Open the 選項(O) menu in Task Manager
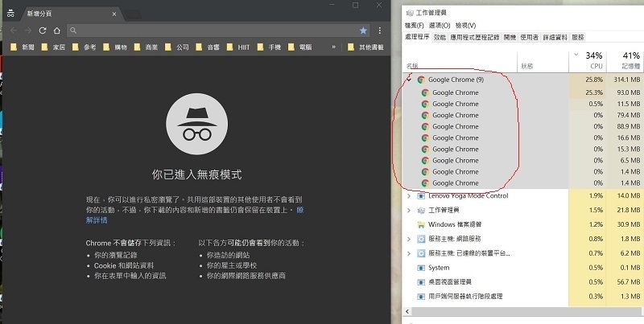The width and height of the screenshot is (644, 324). (440, 26)
